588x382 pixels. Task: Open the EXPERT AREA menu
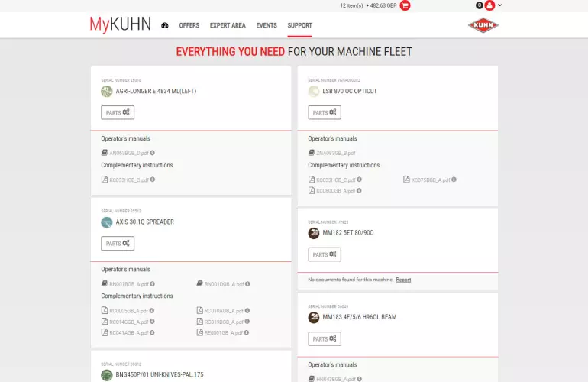(x=228, y=25)
